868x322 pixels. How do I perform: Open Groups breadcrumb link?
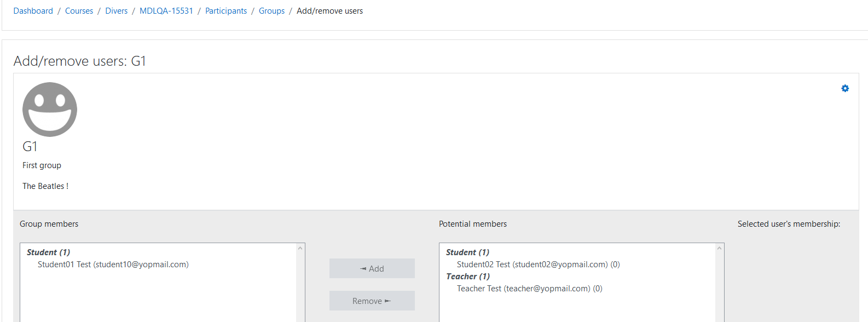pyautogui.click(x=272, y=11)
